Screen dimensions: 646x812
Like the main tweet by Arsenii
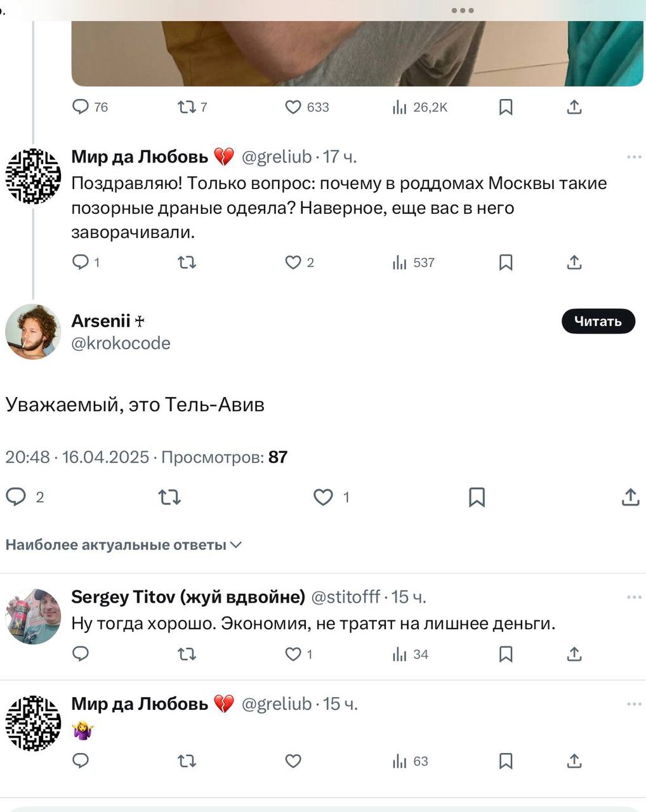coord(324,497)
